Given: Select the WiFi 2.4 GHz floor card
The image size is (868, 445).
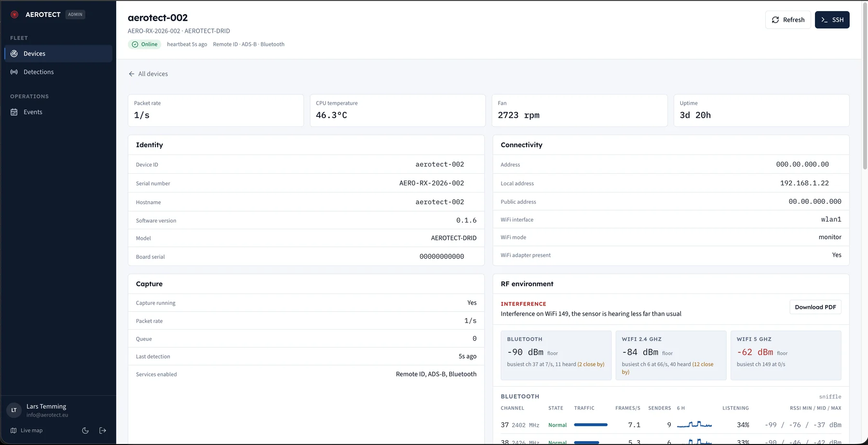Looking at the screenshot, I should (671, 355).
